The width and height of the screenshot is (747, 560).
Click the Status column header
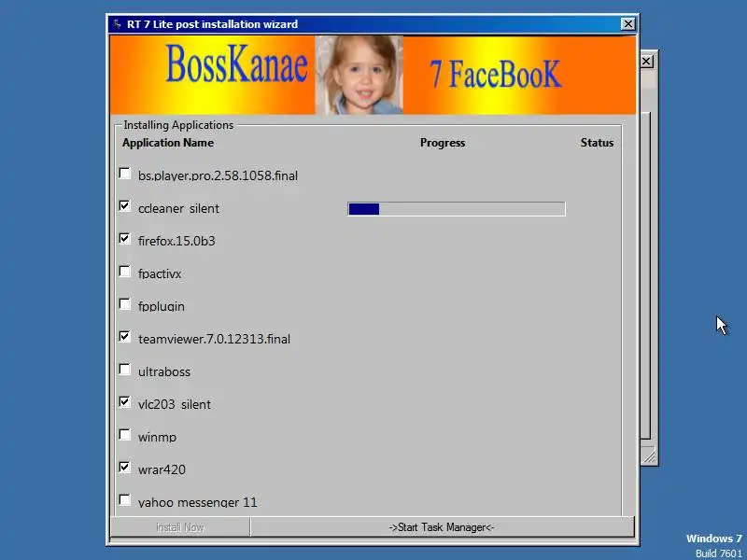point(597,143)
